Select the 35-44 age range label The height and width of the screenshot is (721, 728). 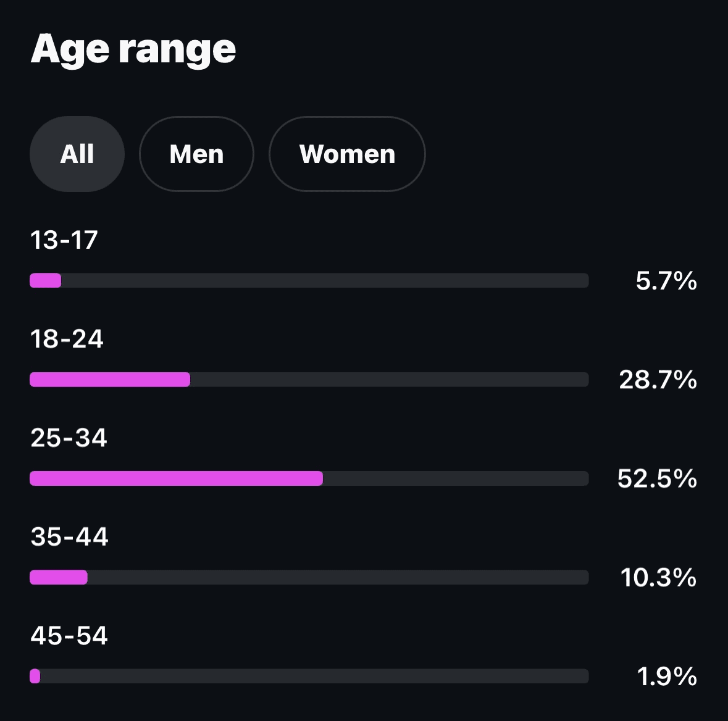[69, 537]
